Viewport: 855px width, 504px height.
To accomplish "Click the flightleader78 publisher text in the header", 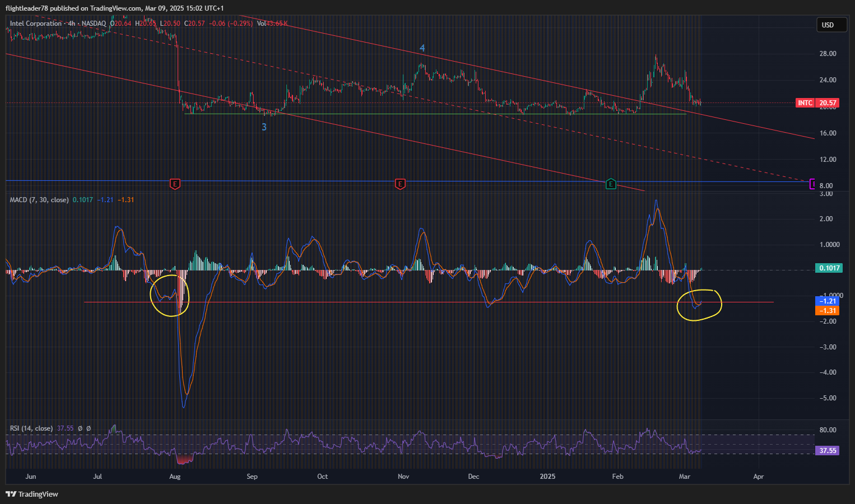I will [x=27, y=8].
